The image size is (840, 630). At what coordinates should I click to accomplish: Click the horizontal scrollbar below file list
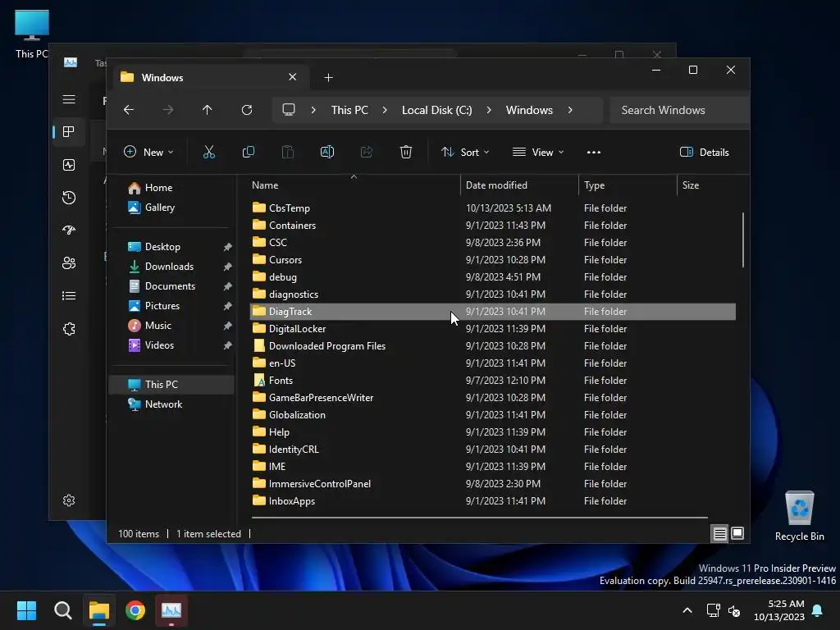coord(479,518)
